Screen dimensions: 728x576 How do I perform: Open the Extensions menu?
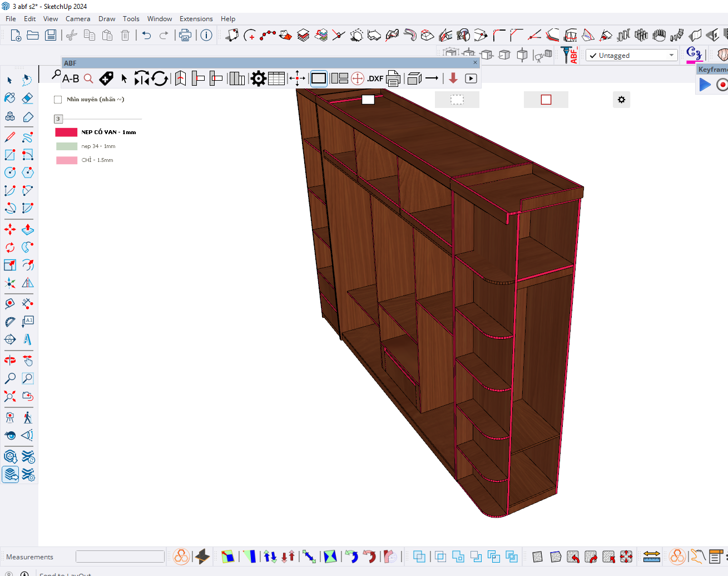(196, 19)
